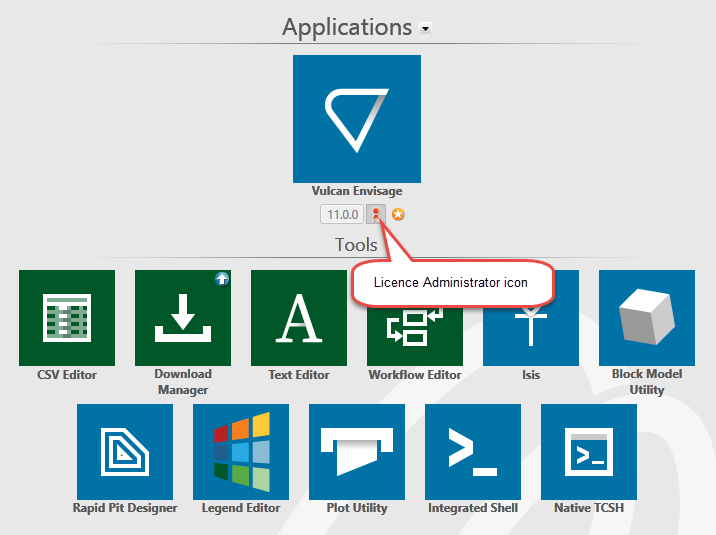This screenshot has height=535, width=716.
Task: Click the Legend Editor label
Action: pos(241,508)
